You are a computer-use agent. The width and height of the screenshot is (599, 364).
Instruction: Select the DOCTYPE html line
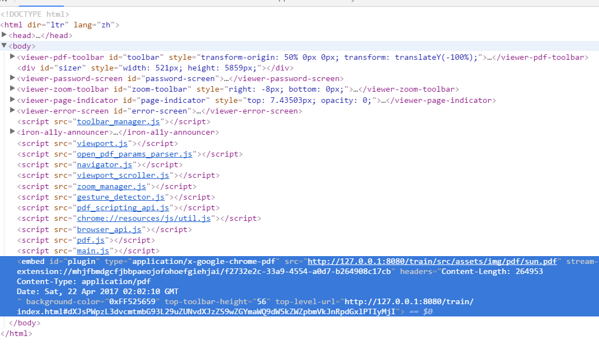tap(35, 14)
